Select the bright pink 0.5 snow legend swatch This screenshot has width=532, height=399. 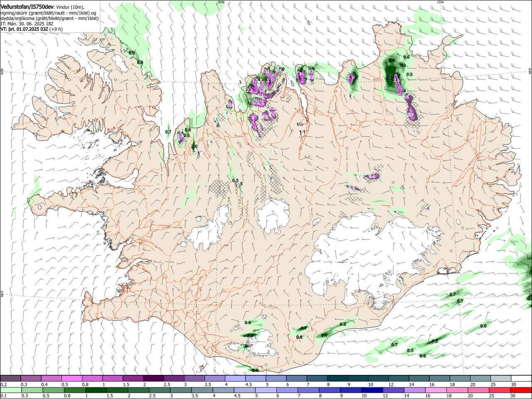(71, 378)
